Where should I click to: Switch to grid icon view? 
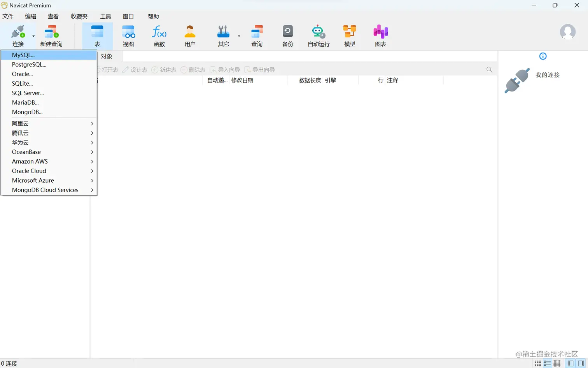tap(538, 363)
